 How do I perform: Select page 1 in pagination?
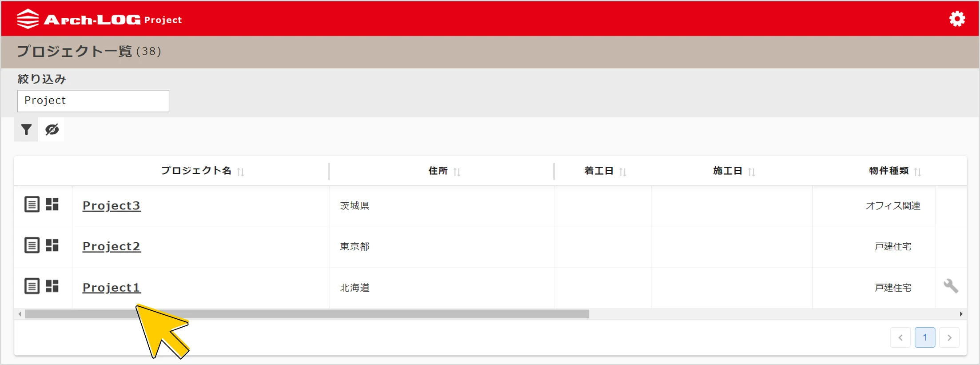[925, 338]
